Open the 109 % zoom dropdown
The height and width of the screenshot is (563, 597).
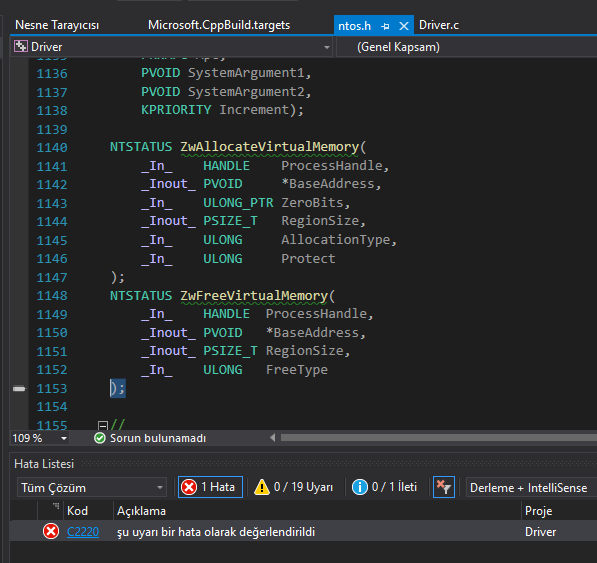[64, 439]
